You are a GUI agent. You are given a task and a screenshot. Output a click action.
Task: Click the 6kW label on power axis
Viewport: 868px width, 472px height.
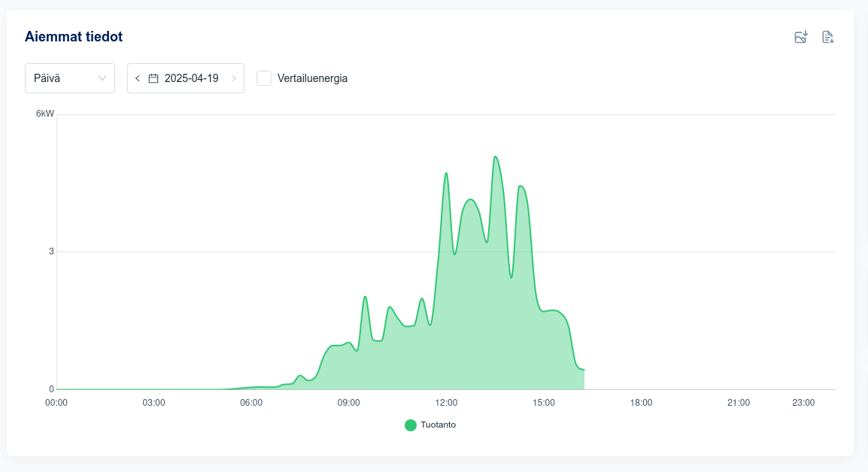pos(45,114)
